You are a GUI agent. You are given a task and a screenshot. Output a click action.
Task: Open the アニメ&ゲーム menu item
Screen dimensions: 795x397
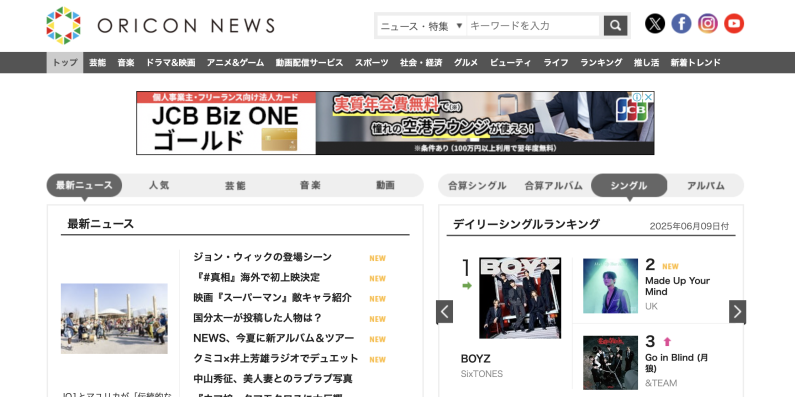click(235, 62)
